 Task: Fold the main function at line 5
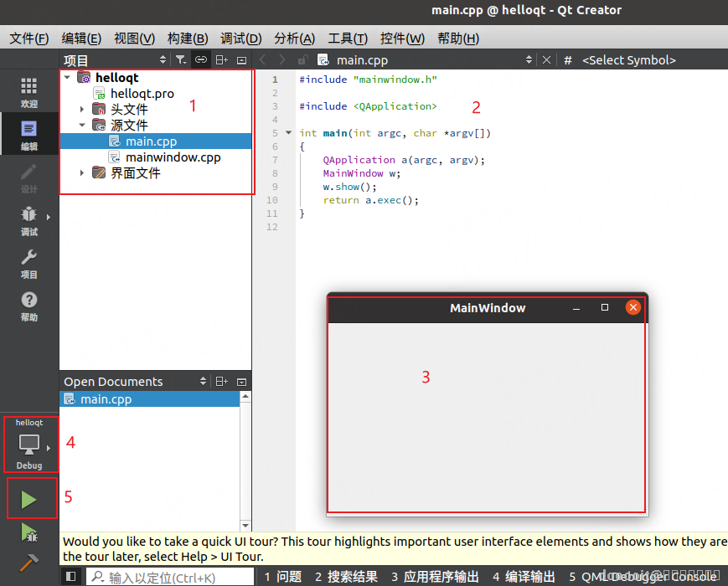tap(288, 133)
